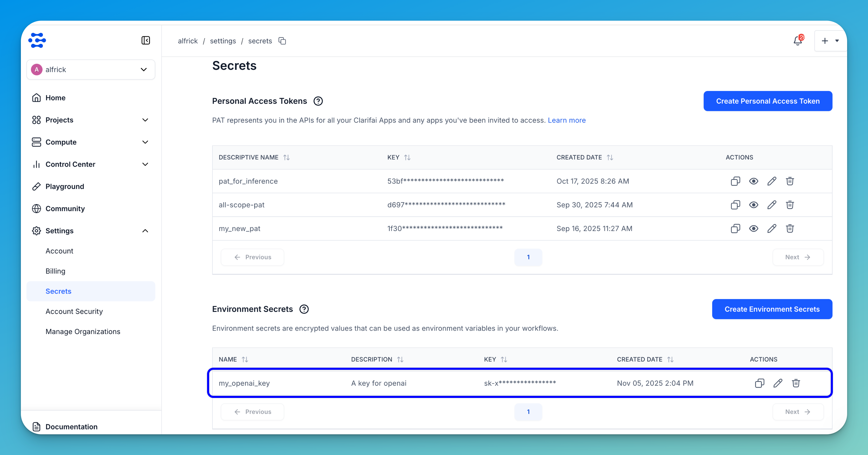Copy the secrets breadcrumb path
868x455 pixels.
(282, 41)
